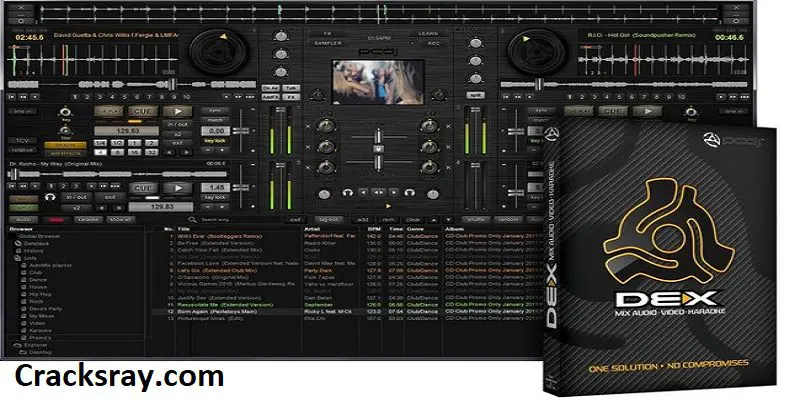Expand the Lists node in the browser tree

coord(19,258)
